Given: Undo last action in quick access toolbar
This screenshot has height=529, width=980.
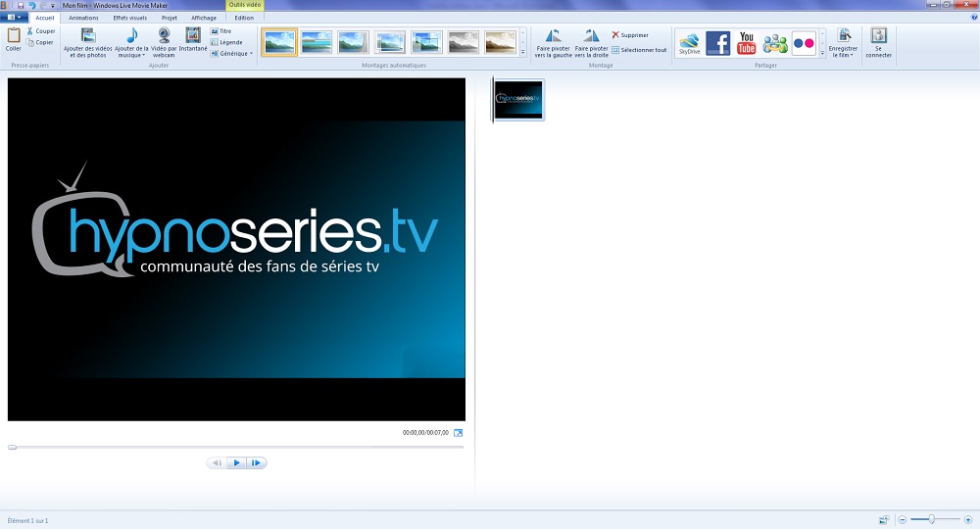Looking at the screenshot, I should (x=32, y=5).
